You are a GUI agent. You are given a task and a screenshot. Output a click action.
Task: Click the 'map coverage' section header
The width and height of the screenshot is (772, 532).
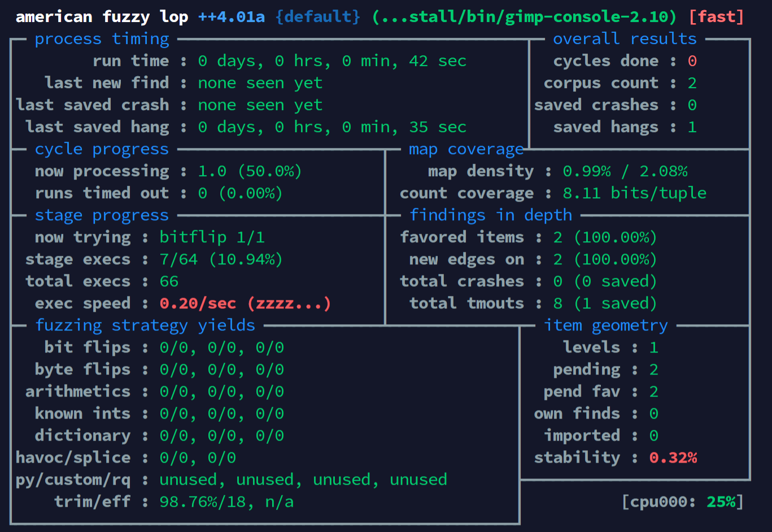(466, 149)
